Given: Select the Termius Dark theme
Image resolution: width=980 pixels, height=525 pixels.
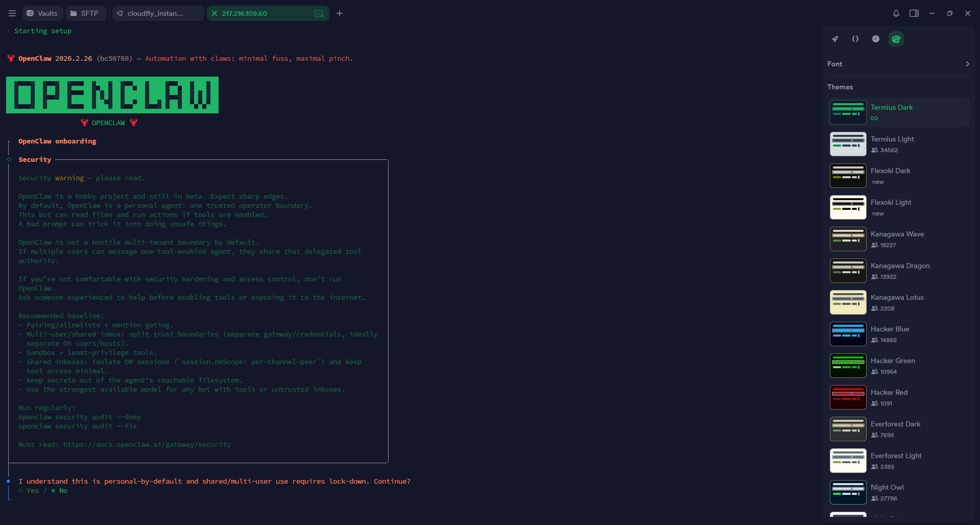Looking at the screenshot, I should pos(898,112).
